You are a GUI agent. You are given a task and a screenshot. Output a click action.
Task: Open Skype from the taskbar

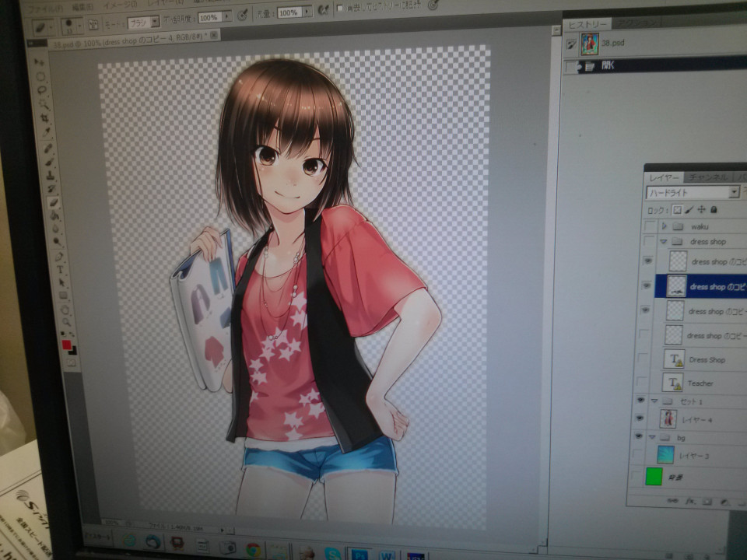point(332,553)
